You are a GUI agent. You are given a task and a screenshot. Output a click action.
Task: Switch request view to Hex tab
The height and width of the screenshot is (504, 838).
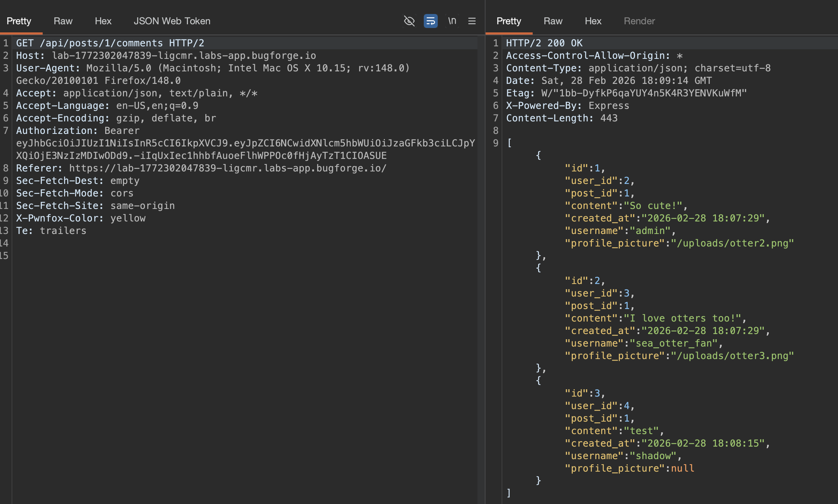103,21
